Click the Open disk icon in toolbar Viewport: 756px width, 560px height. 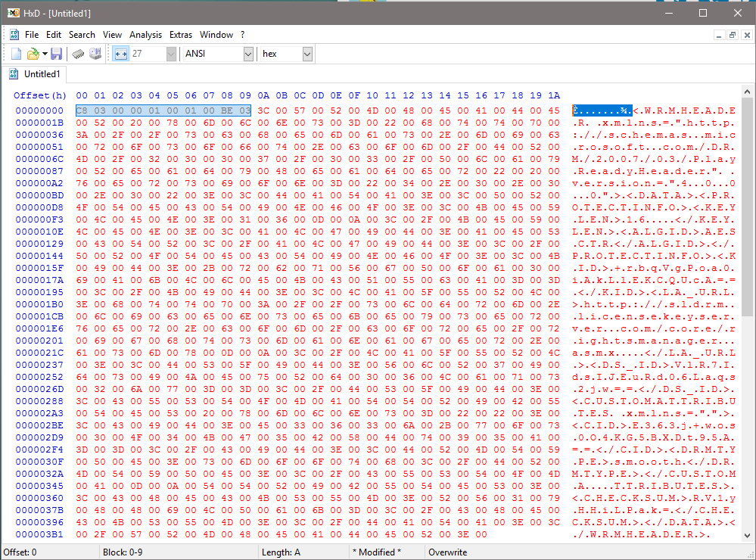[95, 54]
